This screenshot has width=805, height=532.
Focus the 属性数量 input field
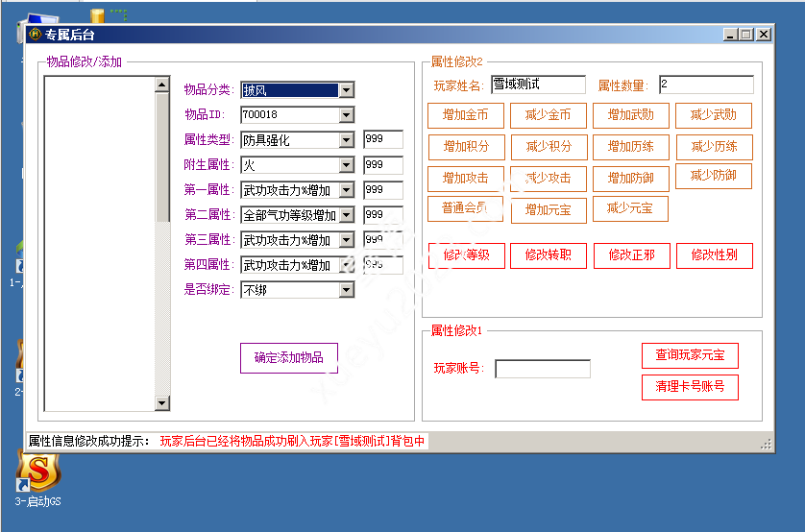[706, 85]
